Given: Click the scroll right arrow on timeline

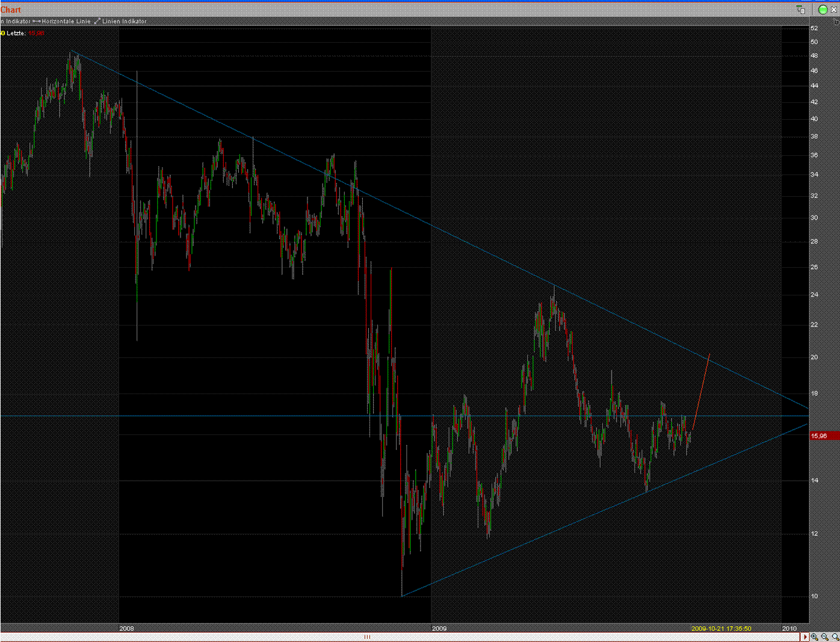Looking at the screenshot, I should coord(804,637).
